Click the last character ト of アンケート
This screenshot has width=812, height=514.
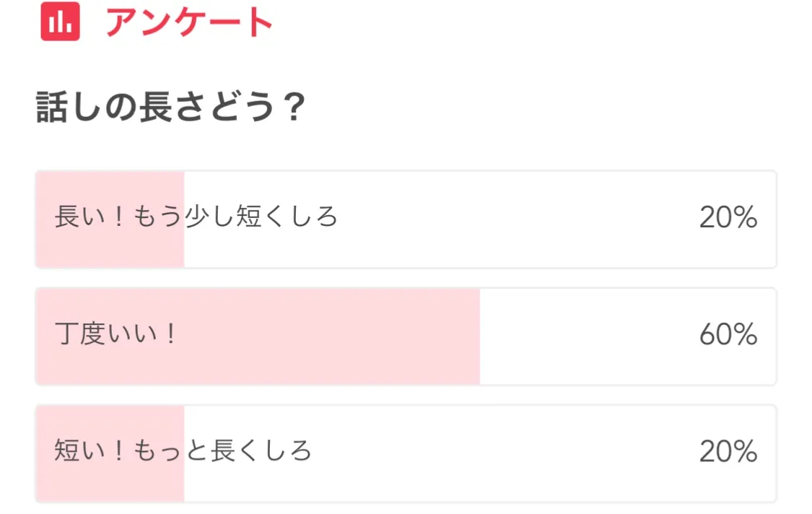[257, 22]
